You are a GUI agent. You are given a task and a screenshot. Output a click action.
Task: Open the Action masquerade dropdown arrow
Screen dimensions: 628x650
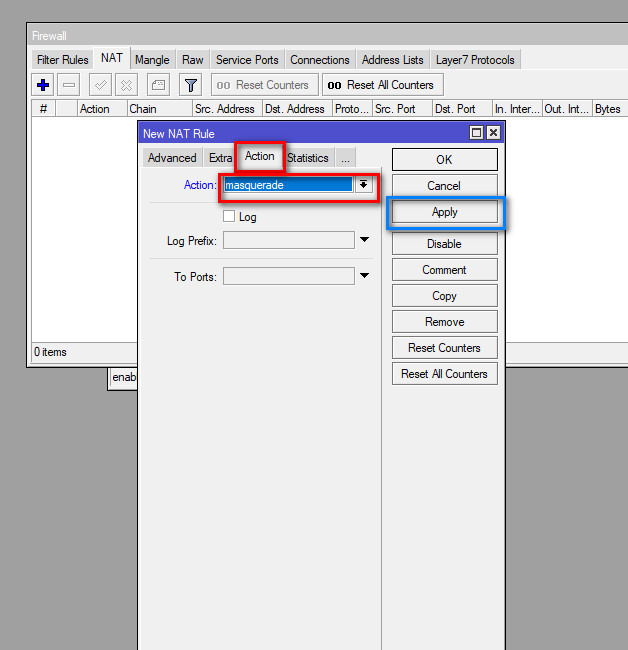[365, 185]
